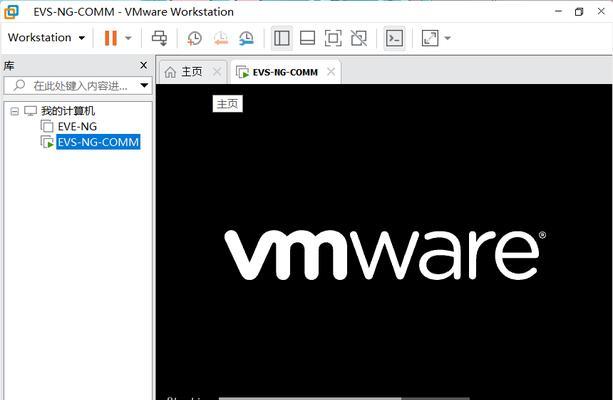The width and height of the screenshot is (613, 400).
Task: Toggle the console view icon
Action: click(x=394, y=38)
